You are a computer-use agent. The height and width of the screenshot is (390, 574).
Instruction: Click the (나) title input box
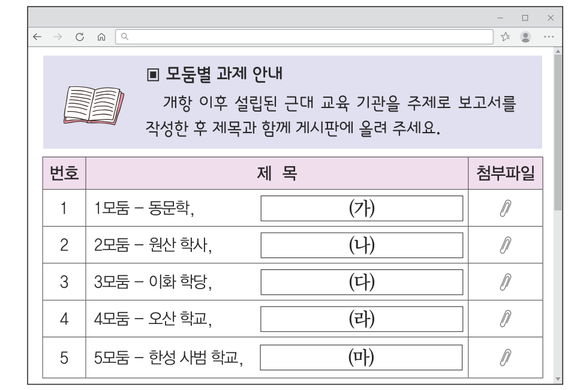click(x=362, y=245)
